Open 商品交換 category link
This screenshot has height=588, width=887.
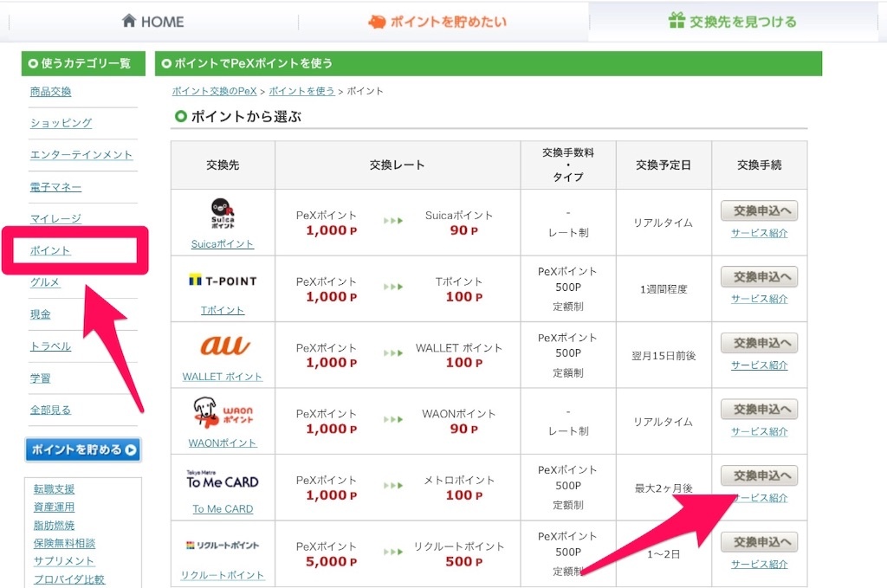[50, 92]
